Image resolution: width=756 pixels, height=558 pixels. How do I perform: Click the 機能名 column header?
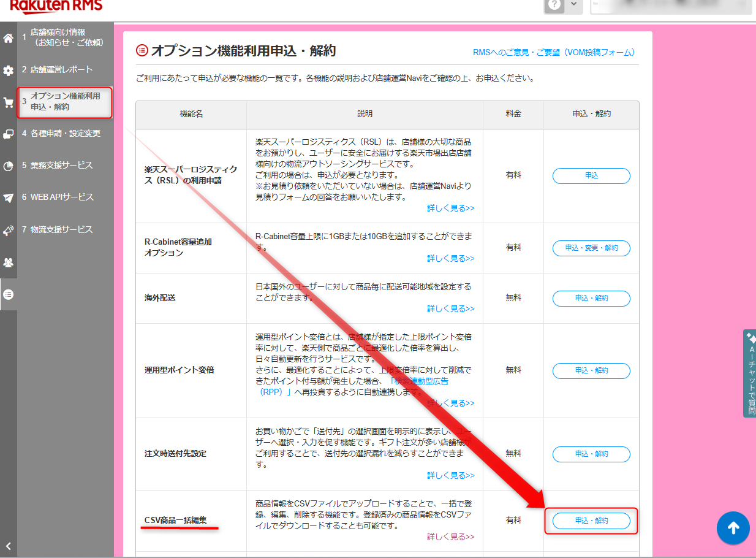click(x=191, y=114)
